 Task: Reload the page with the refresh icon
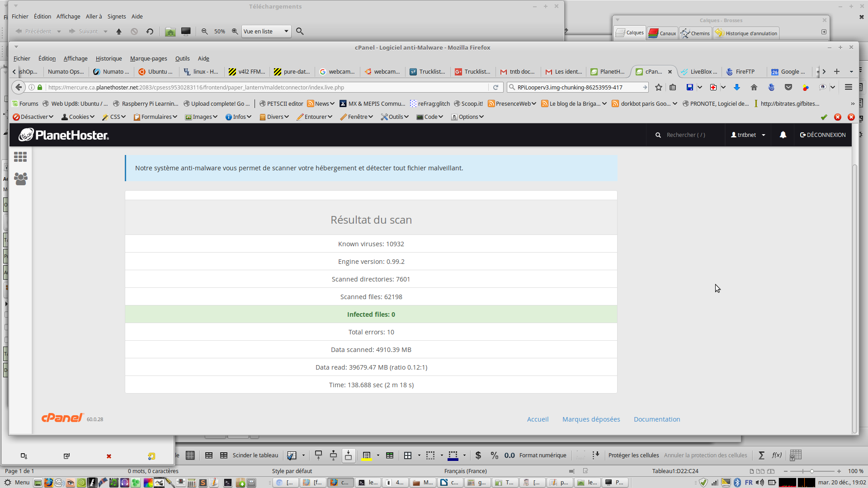pyautogui.click(x=495, y=87)
